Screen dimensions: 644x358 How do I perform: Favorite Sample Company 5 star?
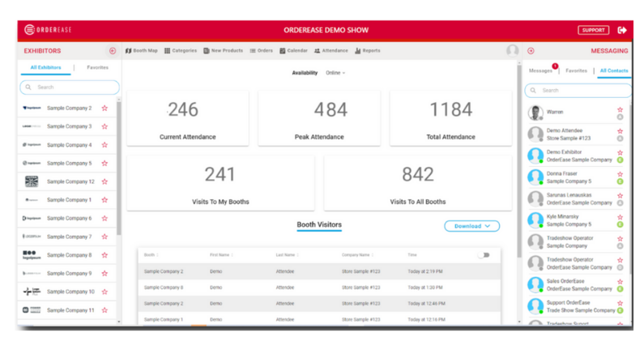point(104,163)
